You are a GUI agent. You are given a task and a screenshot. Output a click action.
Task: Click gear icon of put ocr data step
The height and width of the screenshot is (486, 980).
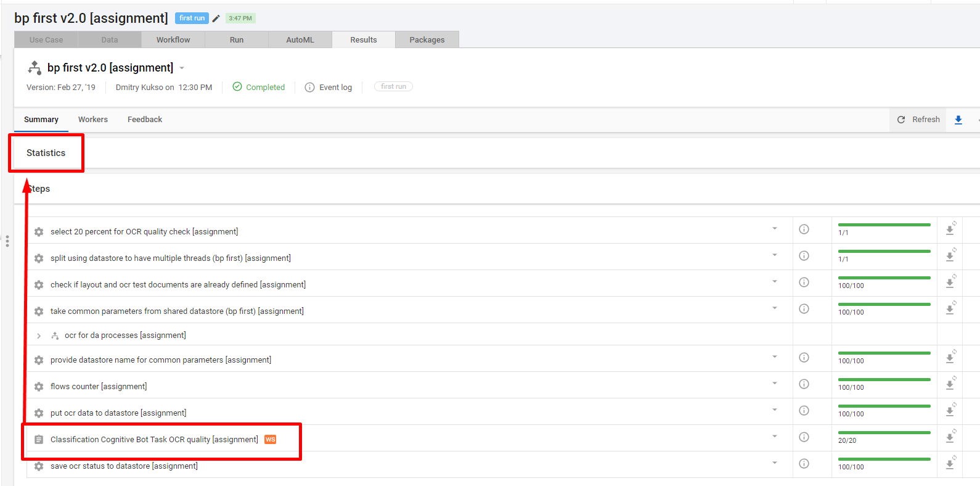39,413
